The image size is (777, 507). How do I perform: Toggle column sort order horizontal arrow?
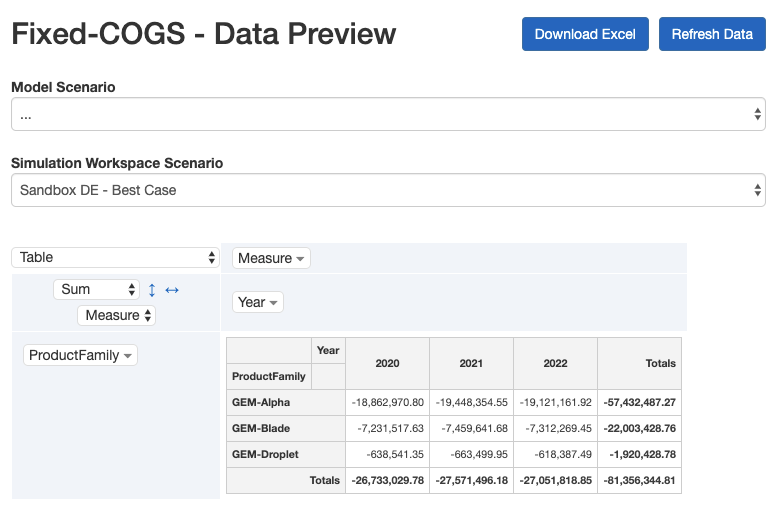pos(172,290)
